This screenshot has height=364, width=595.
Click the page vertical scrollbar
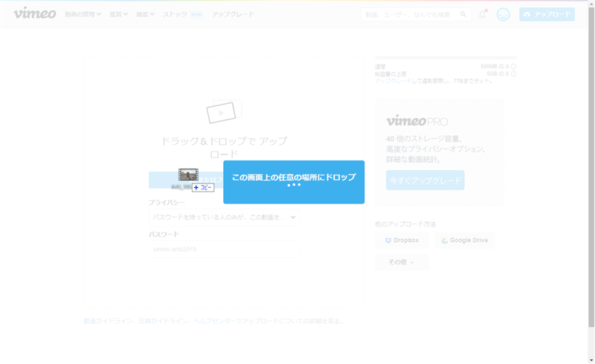pyautogui.click(x=591, y=167)
